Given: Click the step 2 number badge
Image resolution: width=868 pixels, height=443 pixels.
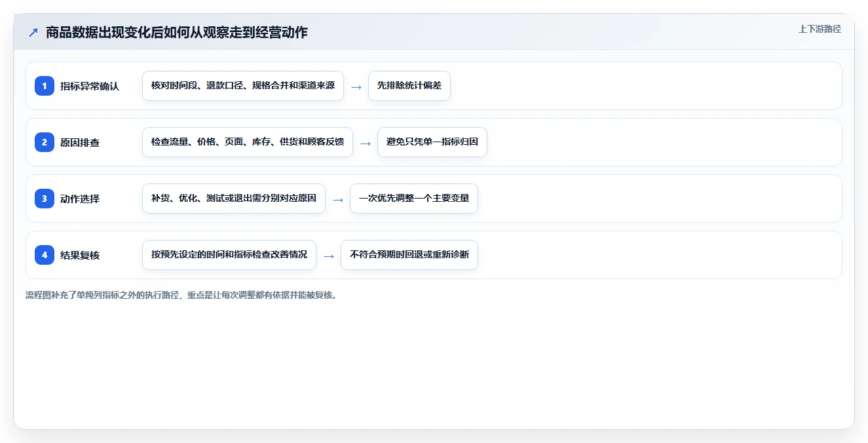Looking at the screenshot, I should (x=45, y=142).
